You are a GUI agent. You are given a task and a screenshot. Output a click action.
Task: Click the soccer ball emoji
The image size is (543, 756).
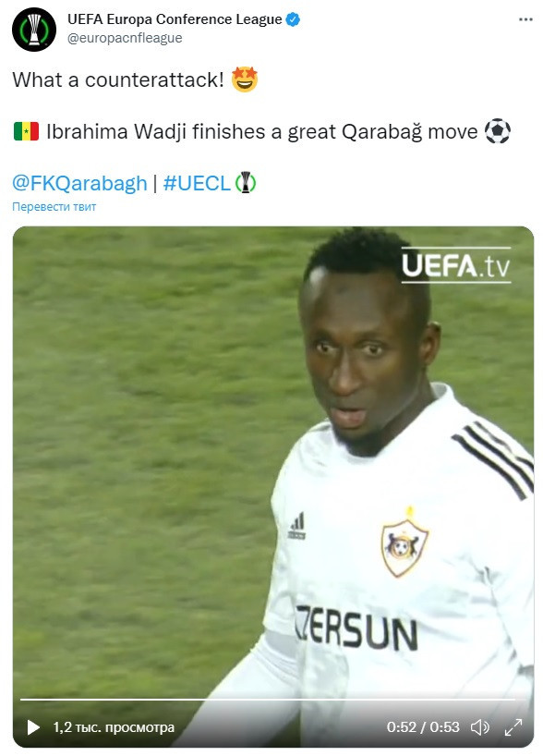pyautogui.click(x=497, y=131)
